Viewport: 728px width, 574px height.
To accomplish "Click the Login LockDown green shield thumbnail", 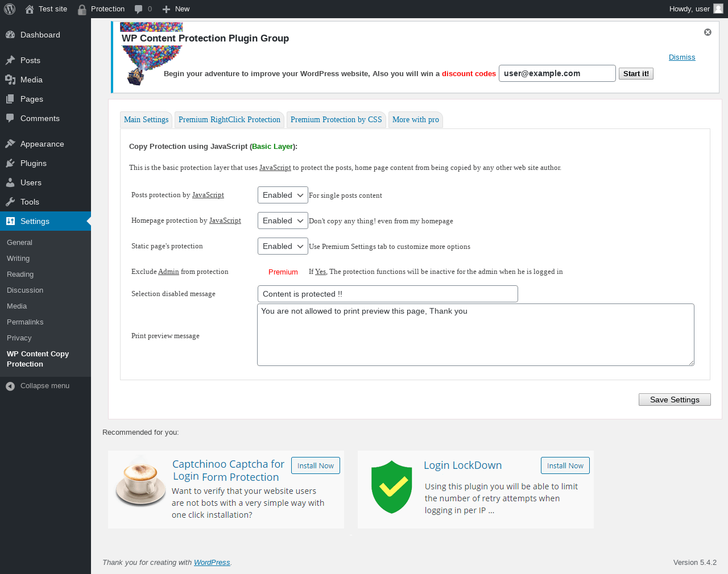I will 391,487.
